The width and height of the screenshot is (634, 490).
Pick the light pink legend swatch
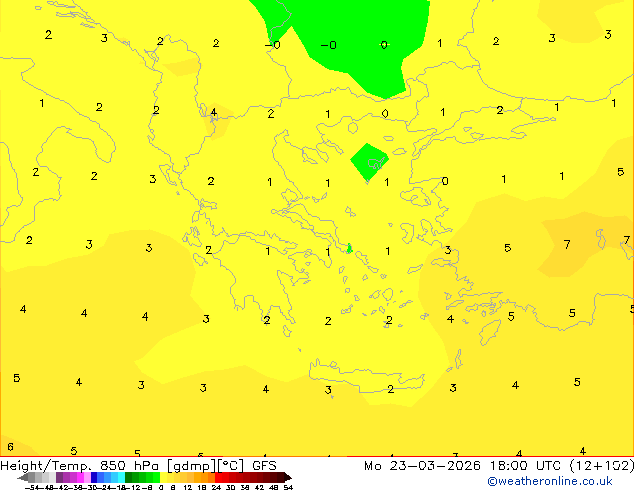click(x=87, y=478)
